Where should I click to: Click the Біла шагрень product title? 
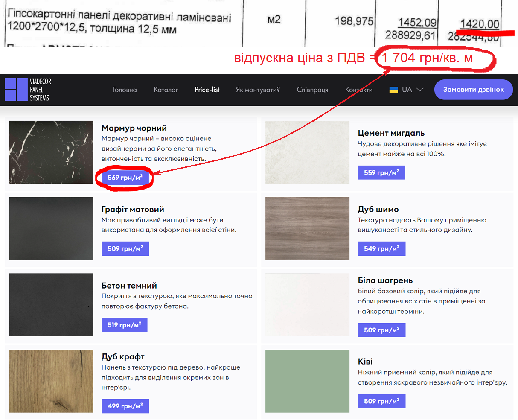pos(385,280)
